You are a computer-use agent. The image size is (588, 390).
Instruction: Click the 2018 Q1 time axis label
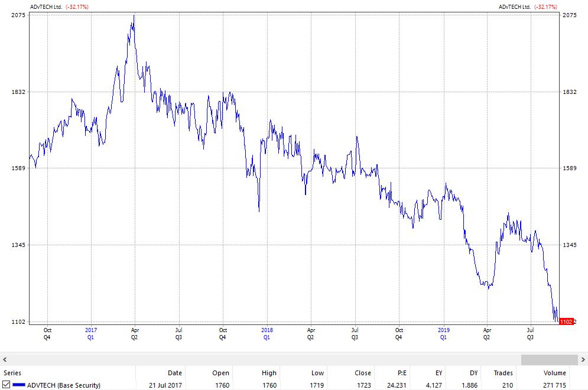pyautogui.click(x=267, y=334)
